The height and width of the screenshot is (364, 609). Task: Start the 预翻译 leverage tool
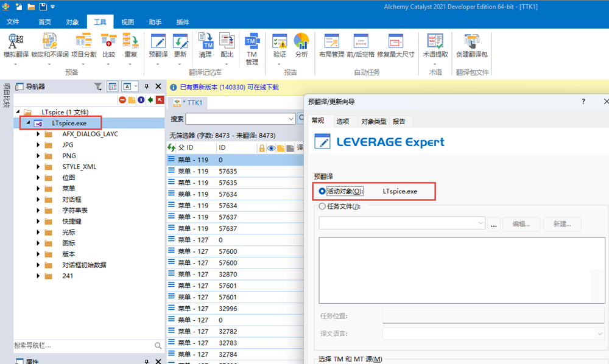pyautogui.click(x=158, y=46)
